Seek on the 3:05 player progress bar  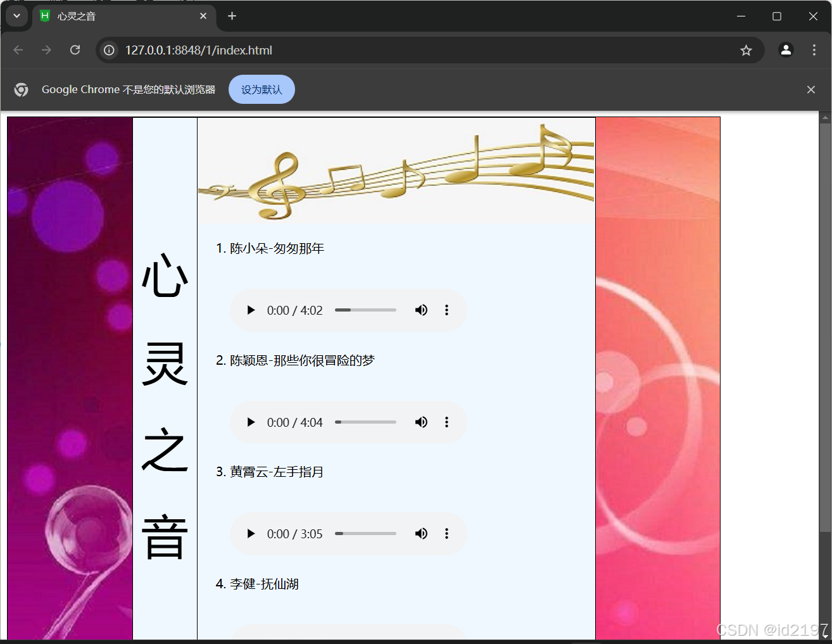365,534
